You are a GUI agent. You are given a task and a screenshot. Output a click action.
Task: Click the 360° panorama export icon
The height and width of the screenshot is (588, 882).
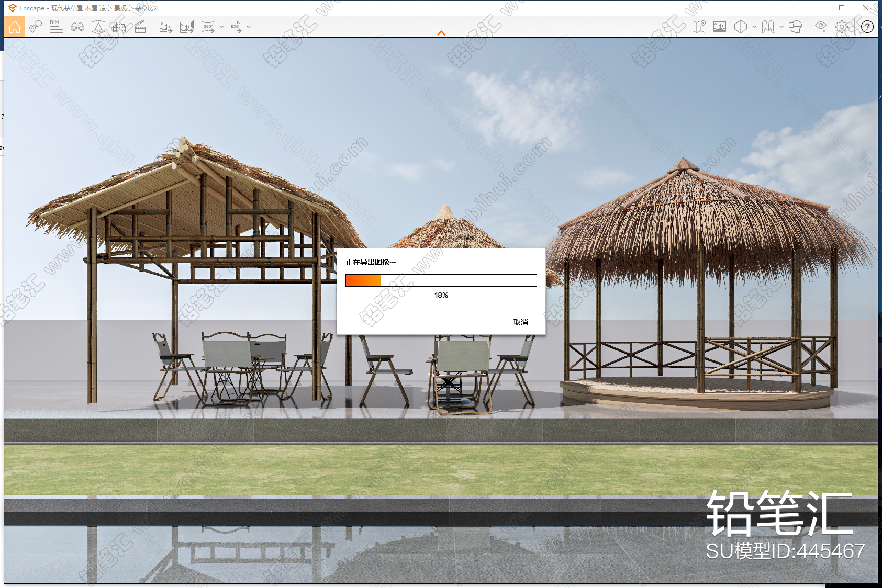208,27
